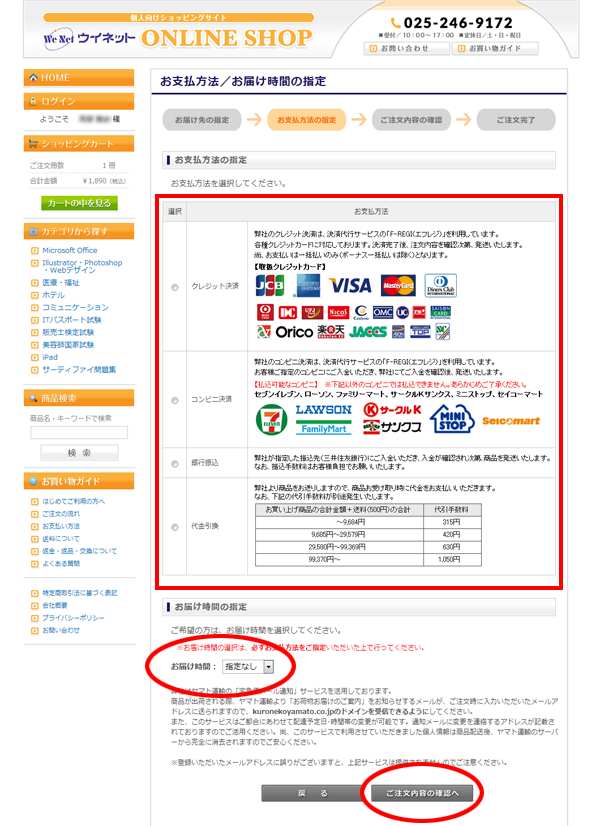
Task: Click the VISA card logo
Action: click(x=350, y=286)
